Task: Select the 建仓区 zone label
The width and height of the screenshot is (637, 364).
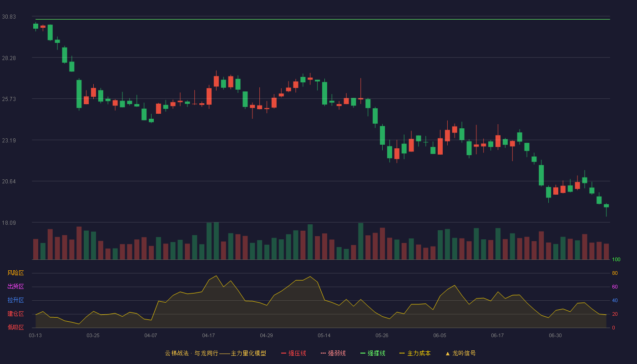Action: (x=15, y=314)
